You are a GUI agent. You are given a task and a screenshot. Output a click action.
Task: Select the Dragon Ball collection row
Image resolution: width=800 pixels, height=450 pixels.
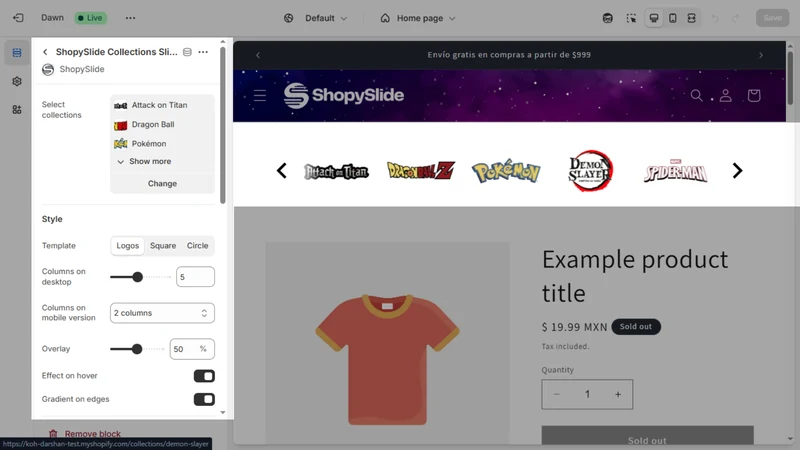(x=162, y=124)
